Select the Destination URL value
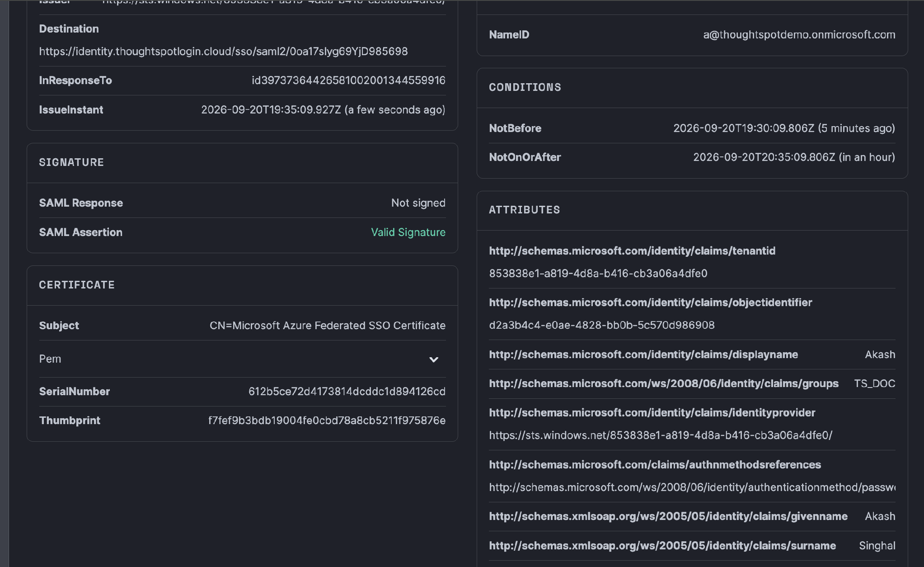The height and width of the screenshot is (567, 924). point(223,52)
